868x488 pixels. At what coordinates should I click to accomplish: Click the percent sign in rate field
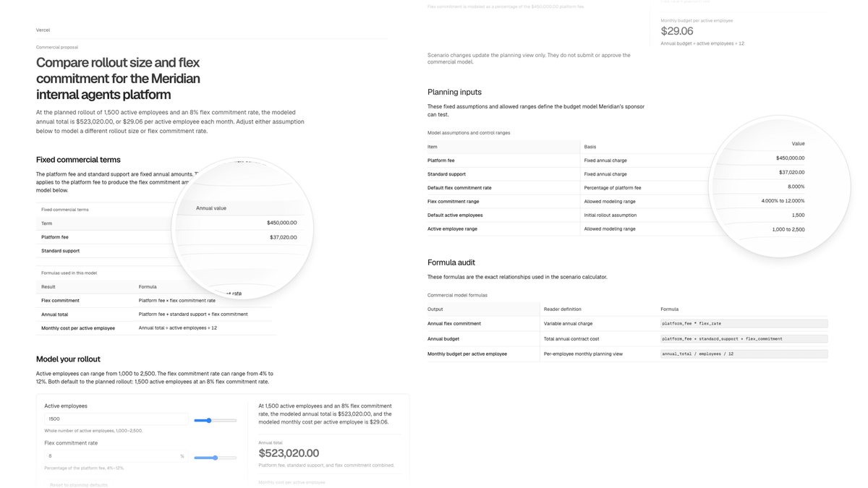click(x=182, y=456)
